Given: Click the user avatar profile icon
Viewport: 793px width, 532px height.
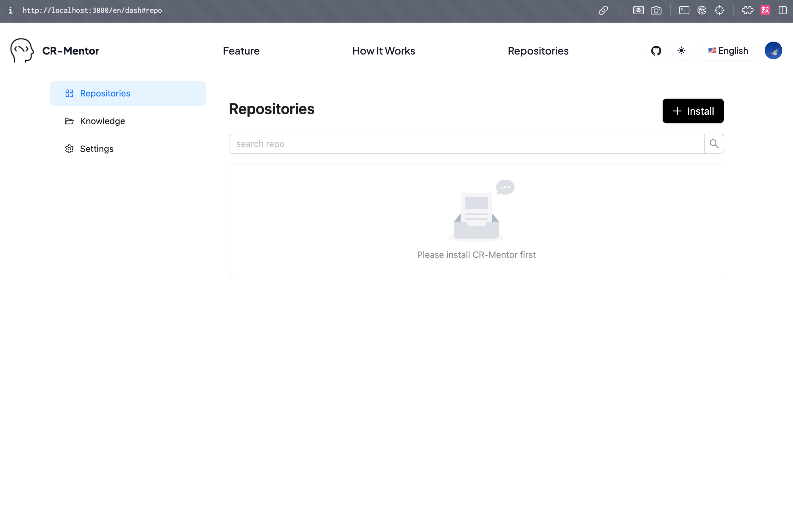Looking at the screenshot, I should pyautogui.click(x=773, y=50).
